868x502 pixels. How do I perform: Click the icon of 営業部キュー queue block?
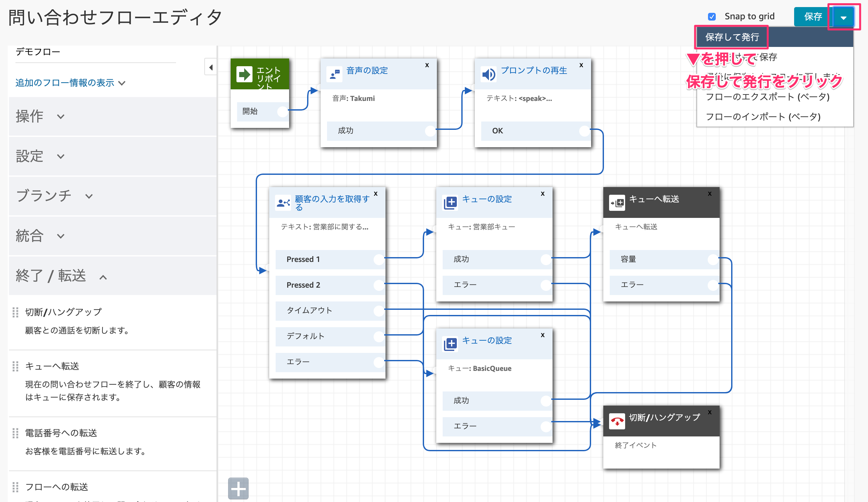click(450, 202)
